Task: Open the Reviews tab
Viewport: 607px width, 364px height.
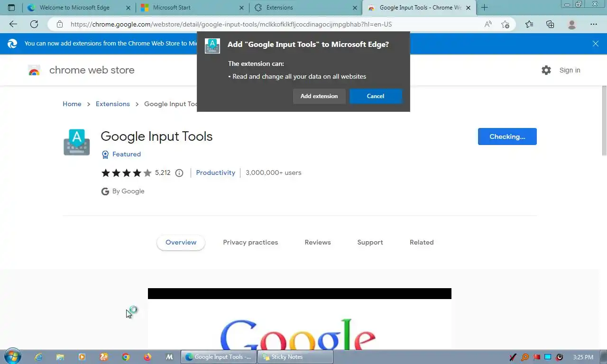Action: pyautogui.click(x=318, y=242)
